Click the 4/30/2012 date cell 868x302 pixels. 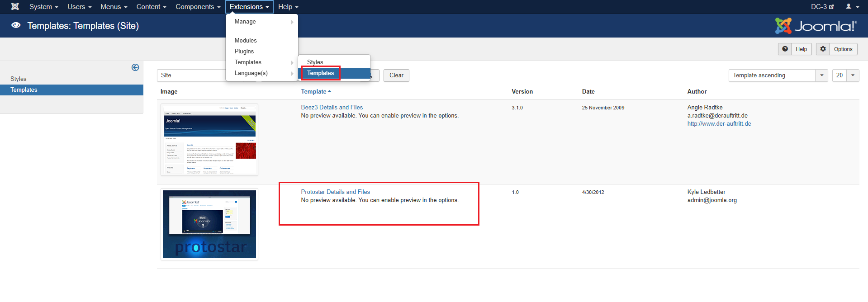point(593,192)
